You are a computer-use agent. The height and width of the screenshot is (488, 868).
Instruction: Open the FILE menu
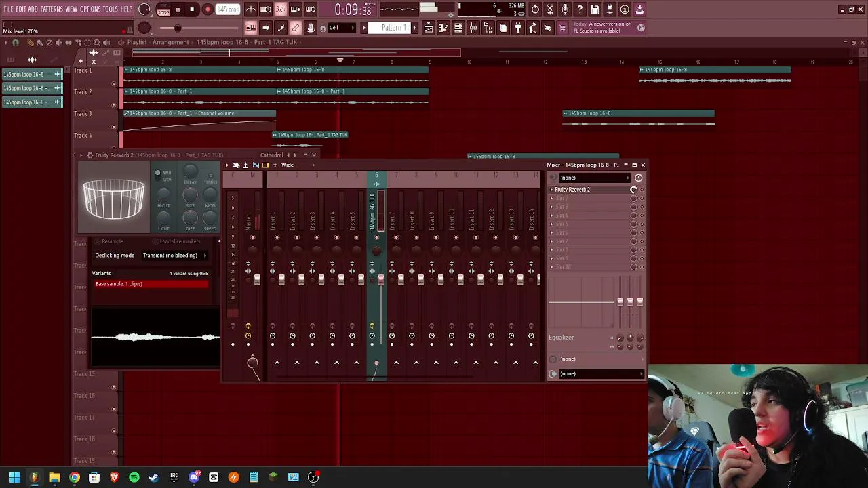point(8,9)
